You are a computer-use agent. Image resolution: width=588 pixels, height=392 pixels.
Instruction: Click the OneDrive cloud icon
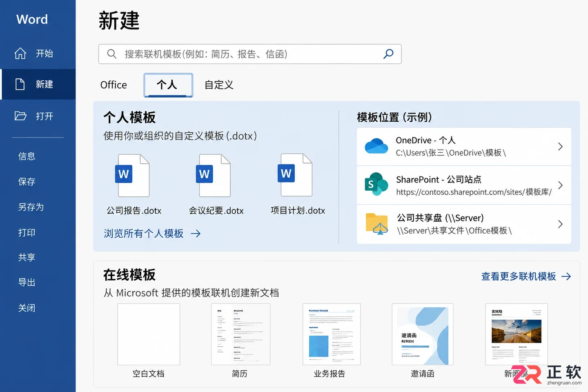pyautogui.click(x=376, y=146)
